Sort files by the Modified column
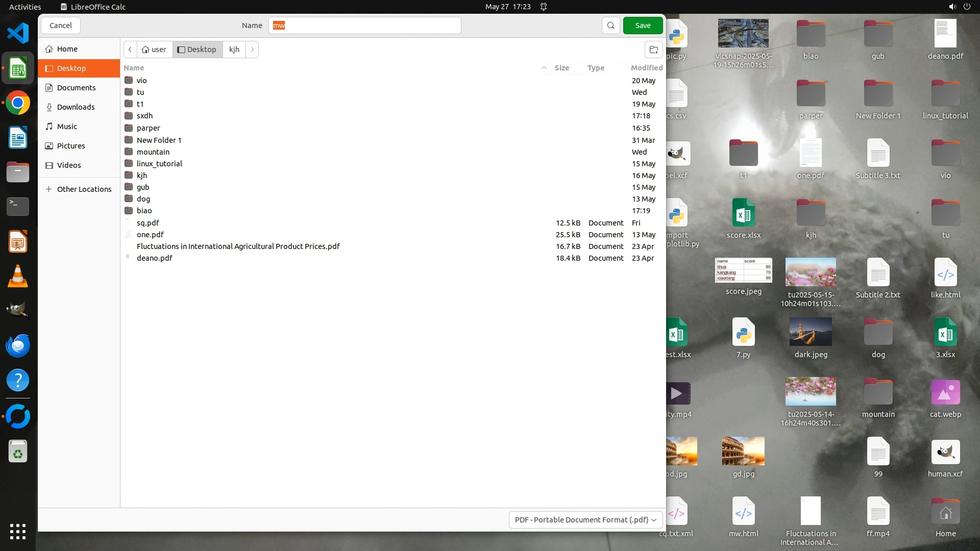 point(646,68)
